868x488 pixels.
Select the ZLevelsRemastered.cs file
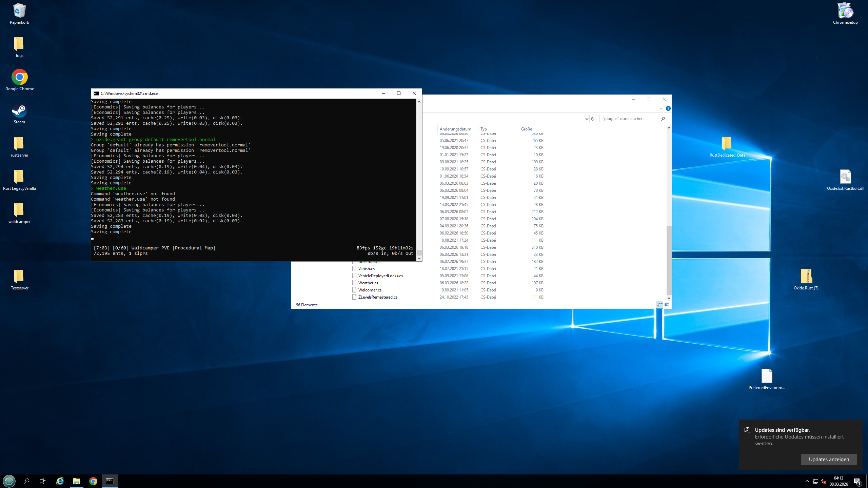point(377,297)
